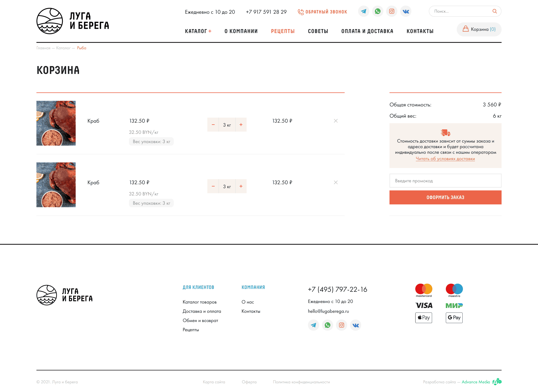The width and height of the screenshot is (538, 392).
Task: Click first crab product thumbnail
Action: [56, 123]
